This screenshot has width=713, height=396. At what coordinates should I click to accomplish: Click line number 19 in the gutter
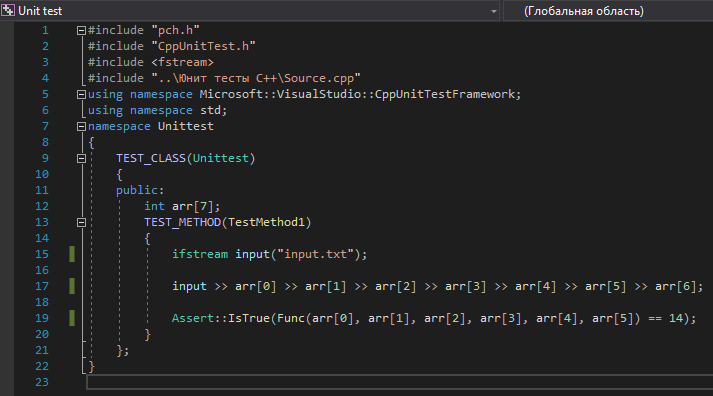tap(42, 318)
